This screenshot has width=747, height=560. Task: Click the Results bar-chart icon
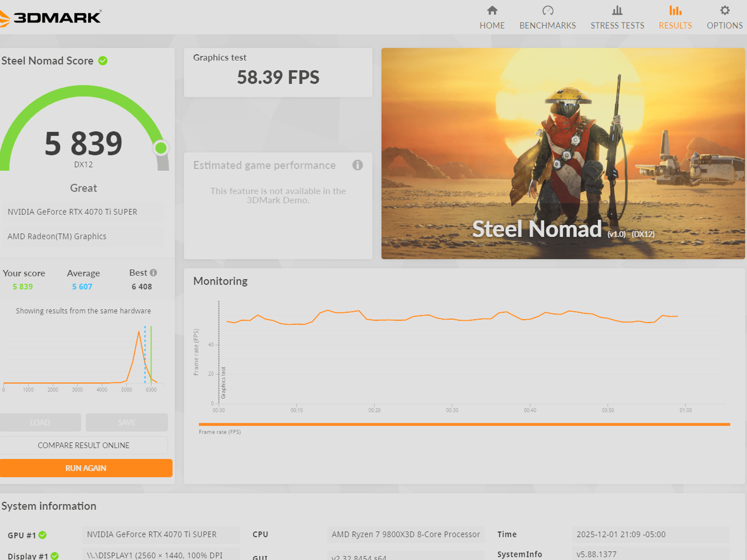click(x=675, y=11)
